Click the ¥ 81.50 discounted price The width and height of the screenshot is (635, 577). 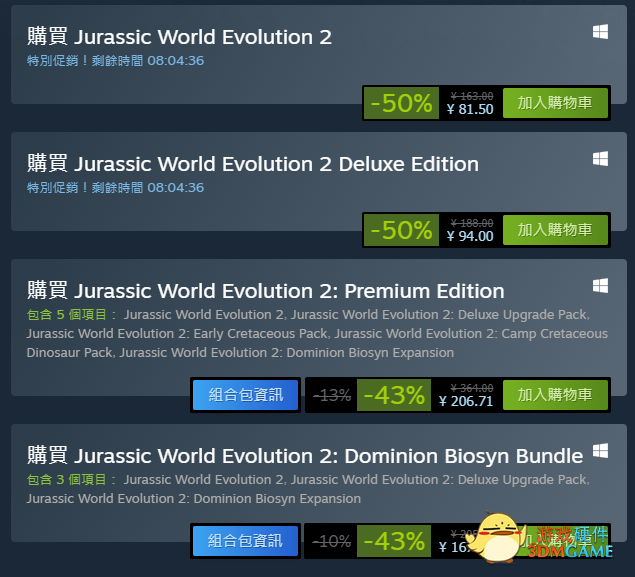470,109
